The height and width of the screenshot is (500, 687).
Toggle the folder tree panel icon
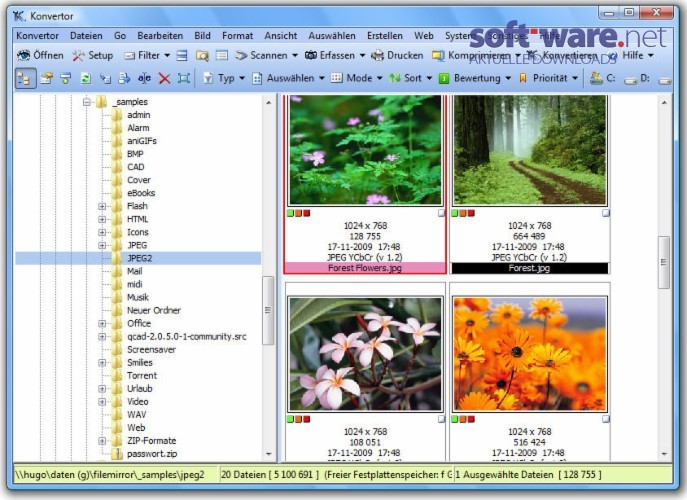tap(25, 78)
